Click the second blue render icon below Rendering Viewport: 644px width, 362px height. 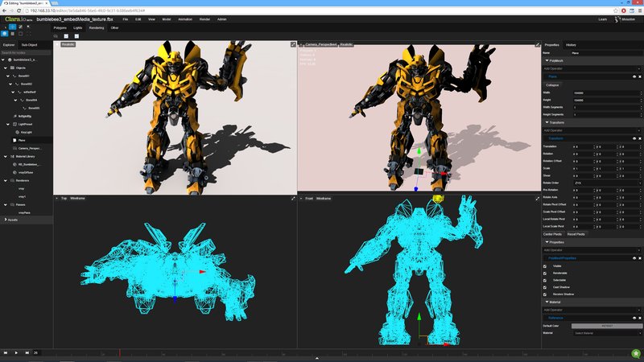76,36
